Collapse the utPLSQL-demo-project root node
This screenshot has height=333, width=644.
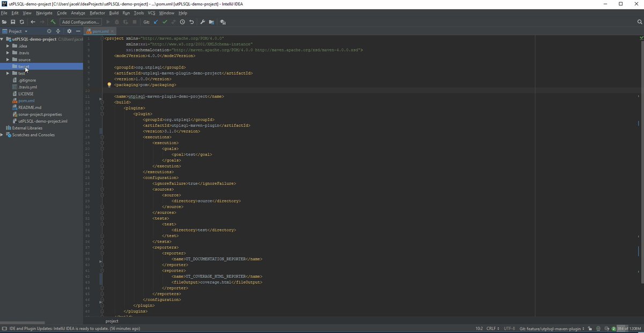[2, 39]
